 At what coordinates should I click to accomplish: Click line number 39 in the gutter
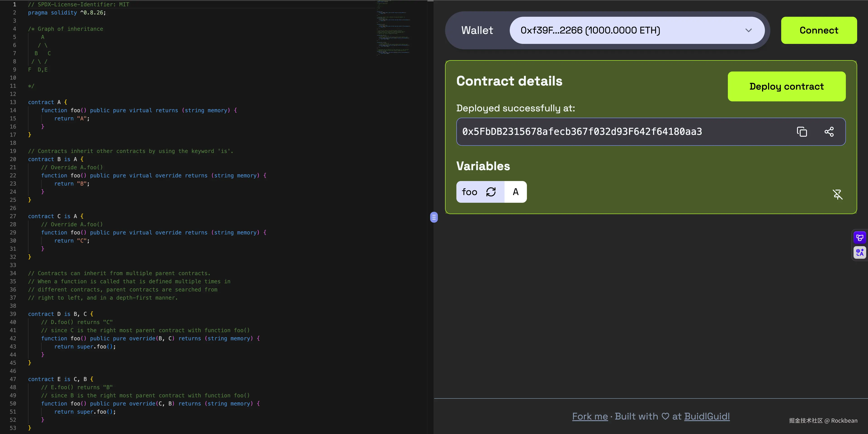tap(13, 314)
